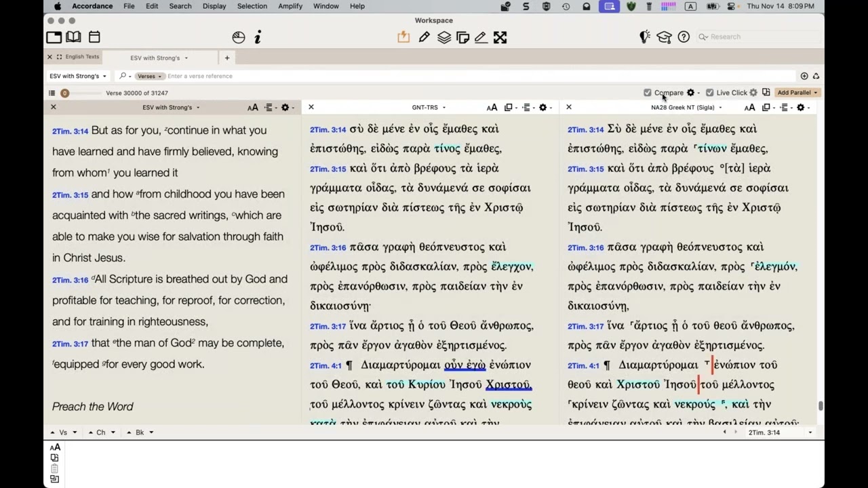Open ESV pane gear display settings

click(x=288, y=108)
